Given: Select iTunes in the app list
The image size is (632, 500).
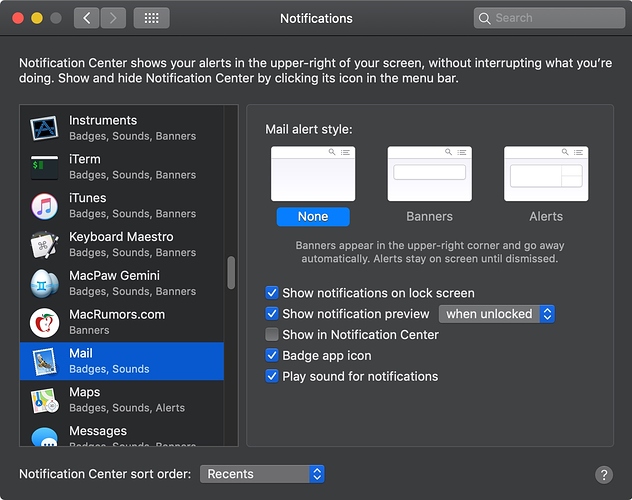Looking at the screenshot, I should click(x=122, y=206).
